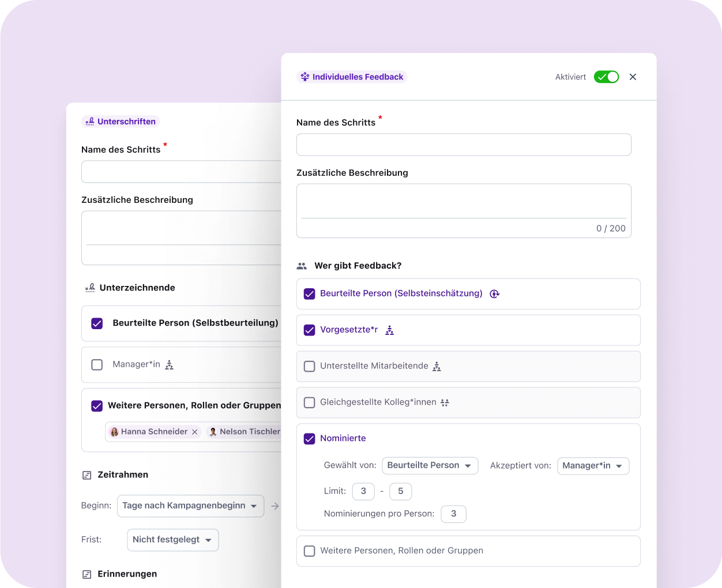Uncheck the Vorgesetzte*r checkbox

pyautogui.click(x=310, y=330)
